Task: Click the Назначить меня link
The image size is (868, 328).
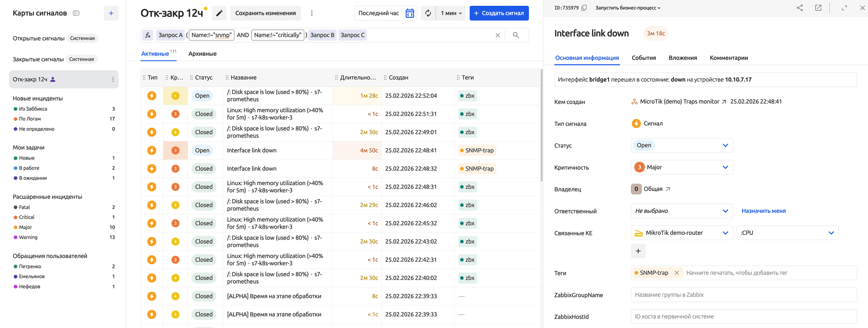Action: coord(763,211)
